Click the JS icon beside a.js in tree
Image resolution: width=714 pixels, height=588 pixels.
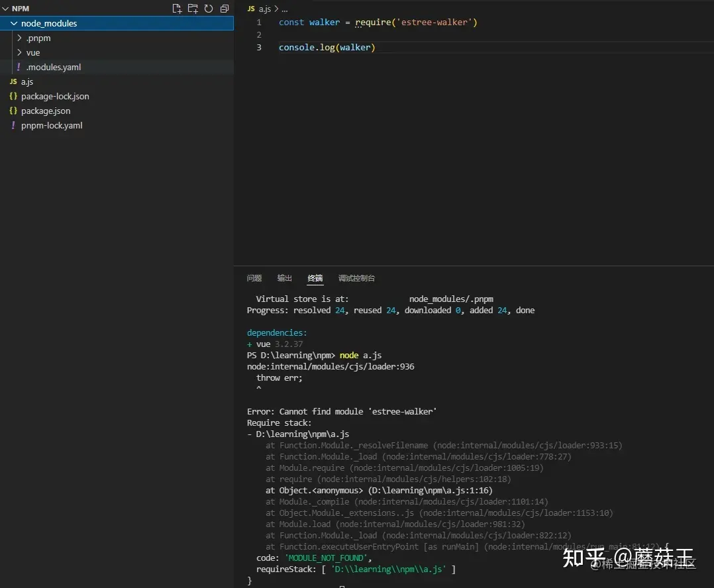(13, 81)
